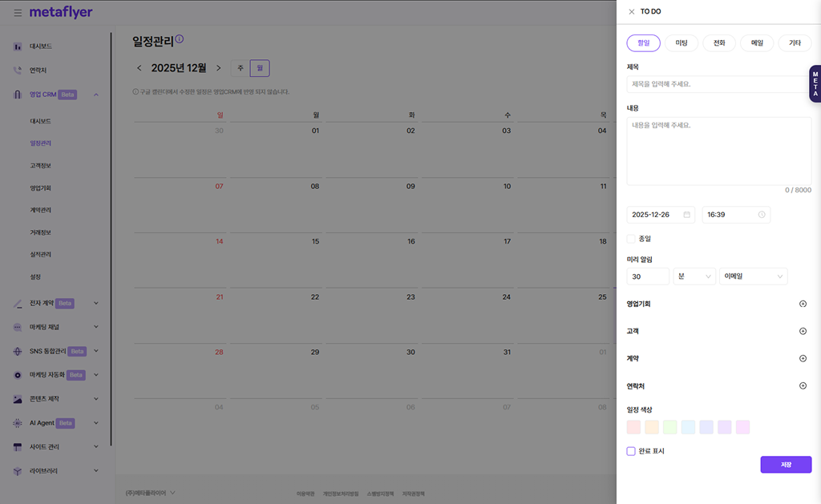Screen dimensions: 821x504
Task: Click the plus icon next to 고객
Action: [x=803, y=331]
